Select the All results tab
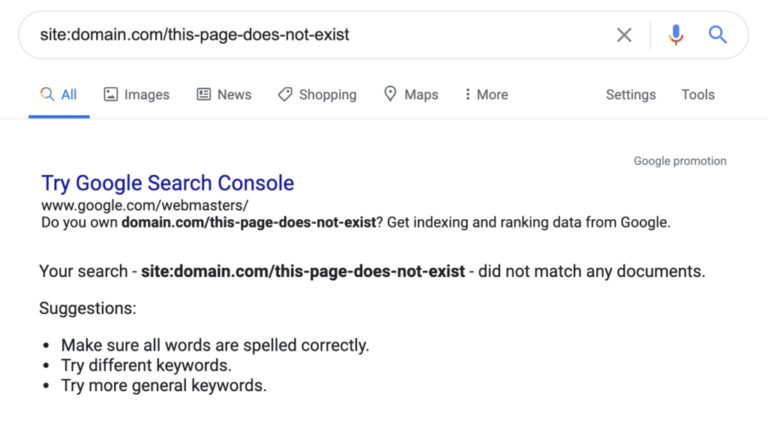 [59, 95]
